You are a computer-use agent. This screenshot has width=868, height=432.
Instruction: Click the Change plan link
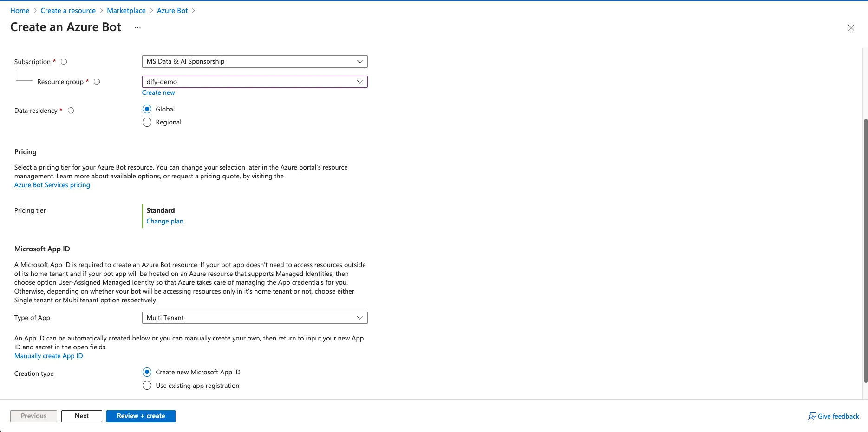[165, 221]
